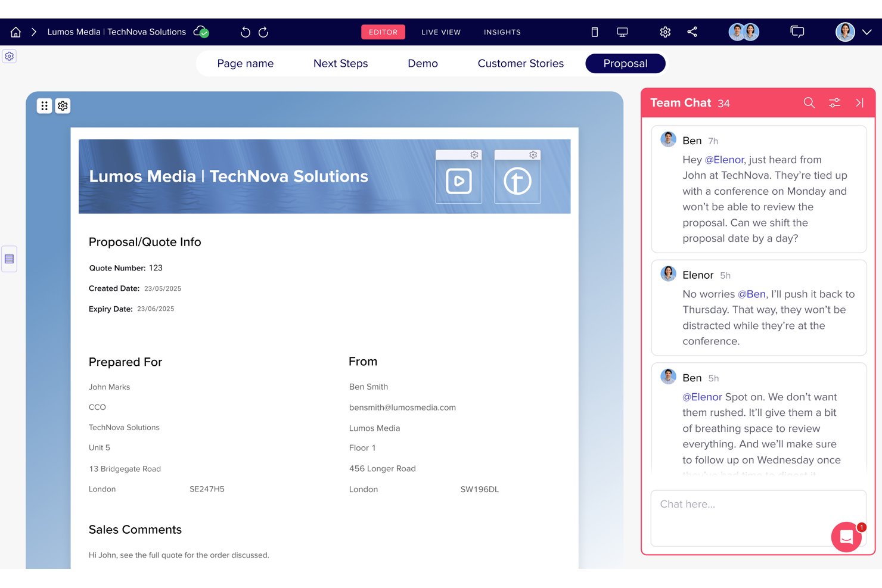Open settings gear in top bar
This screenshot has width=882, height=588.
pyautogui.click(x=665, y=32)
